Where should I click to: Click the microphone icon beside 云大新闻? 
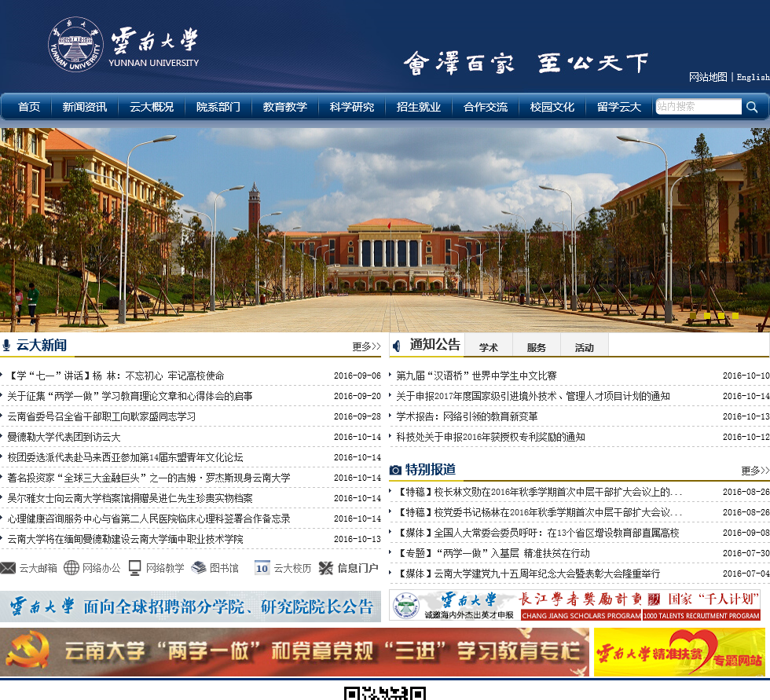[6, 346]
